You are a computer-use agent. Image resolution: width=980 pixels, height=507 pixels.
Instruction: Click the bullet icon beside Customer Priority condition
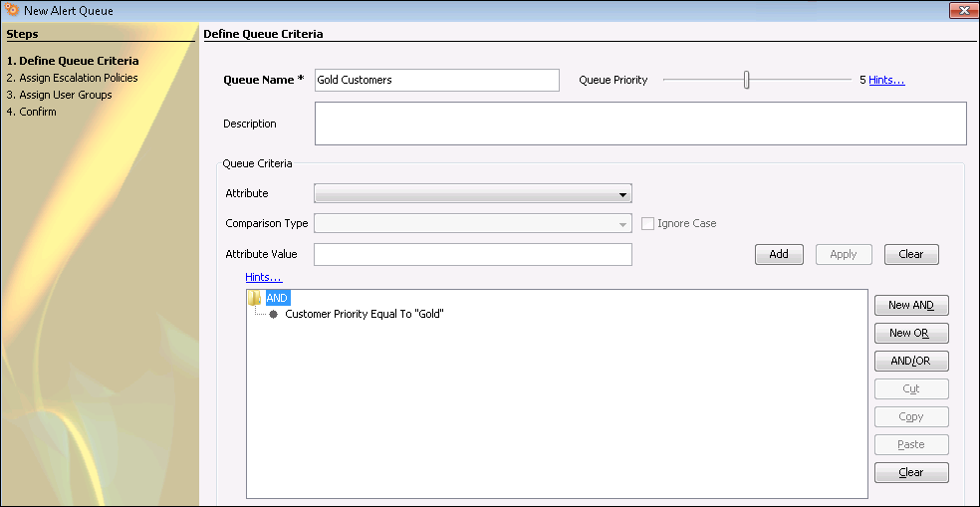(273, 314)
